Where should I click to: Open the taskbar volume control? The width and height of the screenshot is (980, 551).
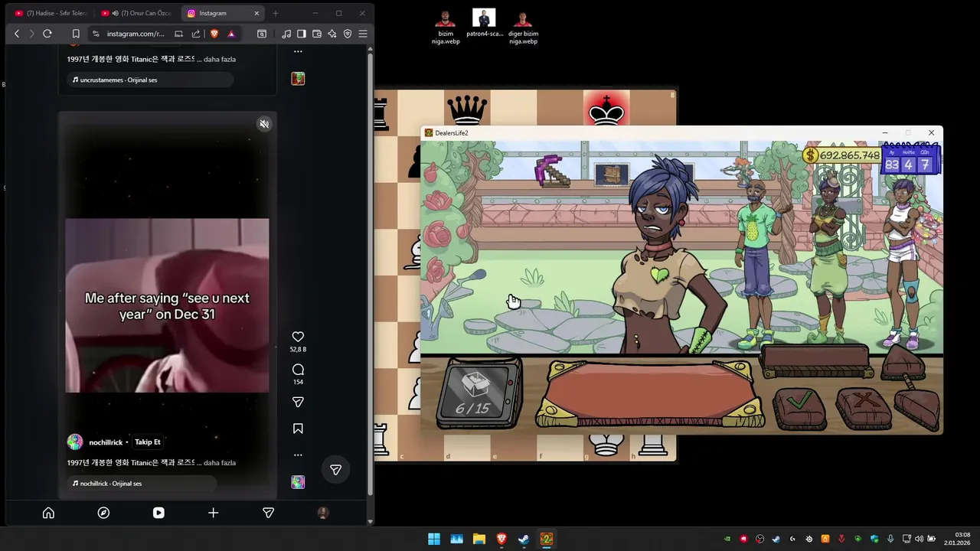point(919,539)
